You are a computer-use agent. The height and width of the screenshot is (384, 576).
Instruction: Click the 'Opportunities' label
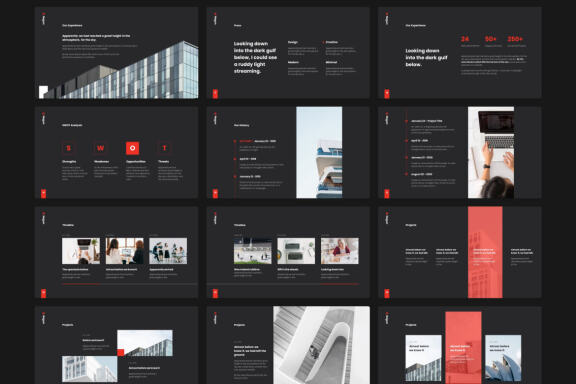[136, 161]
